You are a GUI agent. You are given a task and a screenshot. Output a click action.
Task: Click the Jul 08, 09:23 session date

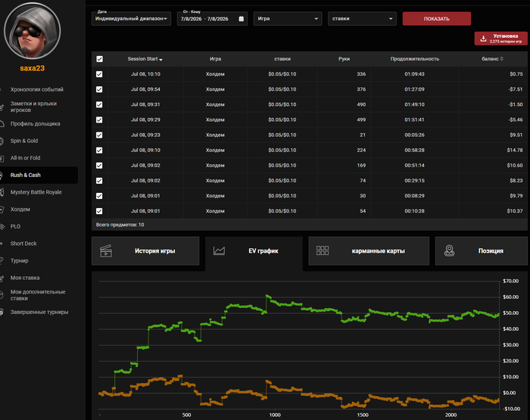click(x=145, y=135)
